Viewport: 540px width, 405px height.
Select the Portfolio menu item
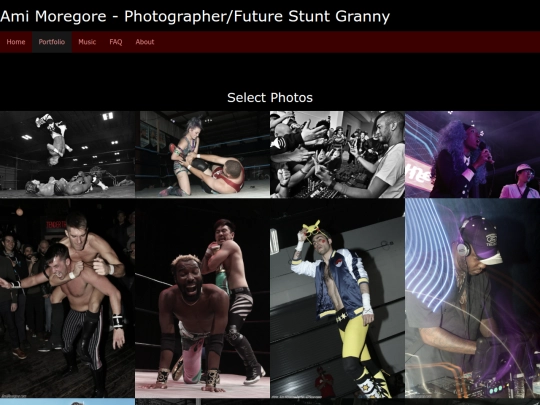pyautogui.click(x=52, y=42)
